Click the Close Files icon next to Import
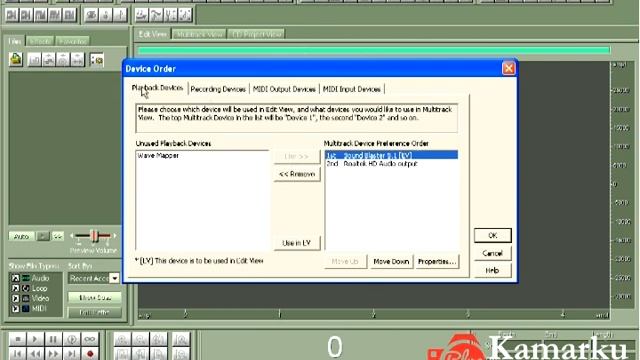The height and width of the screenshot is (360, 640). (x=34, y=60)
